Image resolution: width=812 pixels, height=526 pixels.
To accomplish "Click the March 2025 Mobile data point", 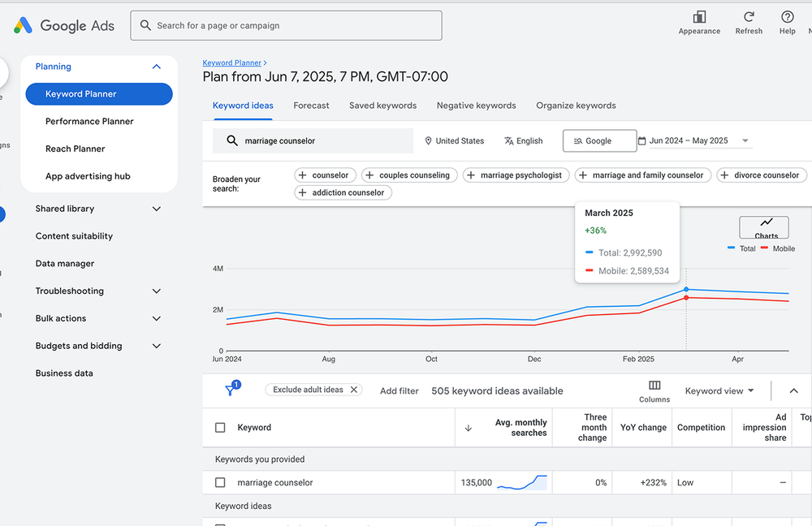I will (x=686, y=298).
